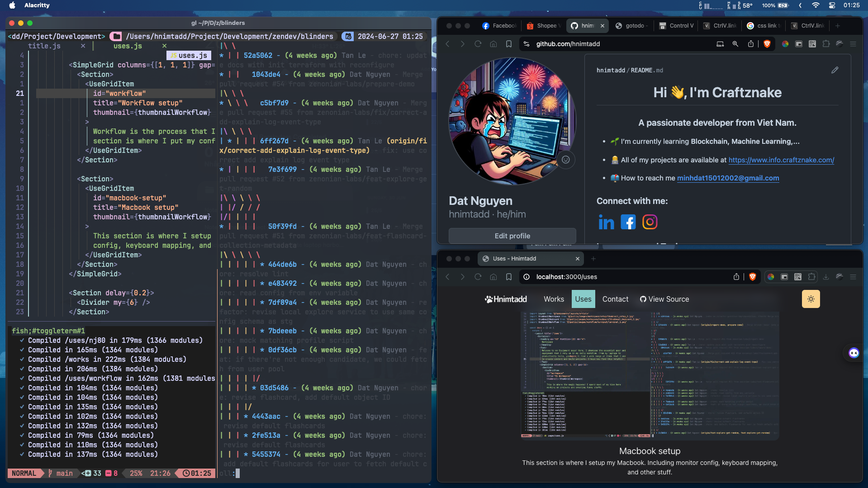Viewport: 868px width, 488px height.
Task: Open LinkedIn profile icon under Connect with me
Action: (606, 222)
